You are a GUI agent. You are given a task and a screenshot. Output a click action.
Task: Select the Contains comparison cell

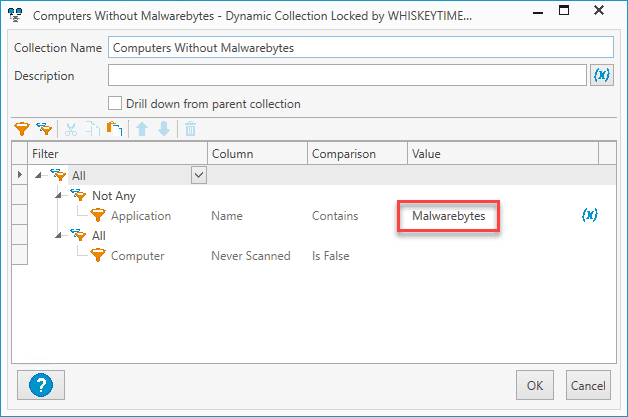click(335, 216)
